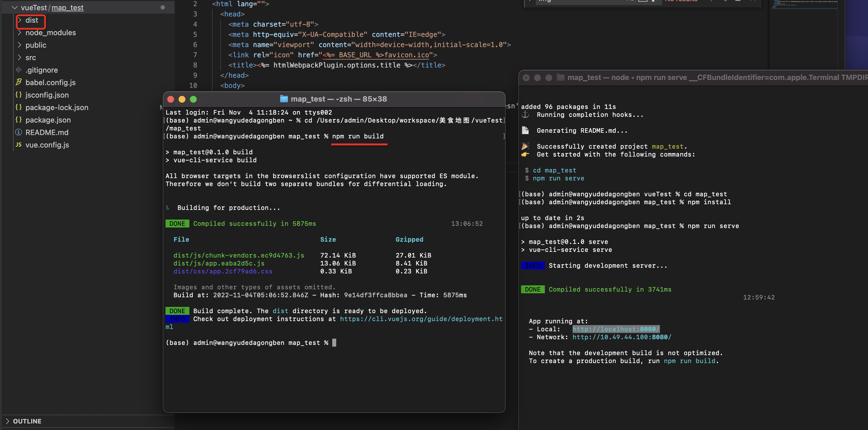
Task: Minimize the map_test zsh terminal window
Action: [182, 99]
